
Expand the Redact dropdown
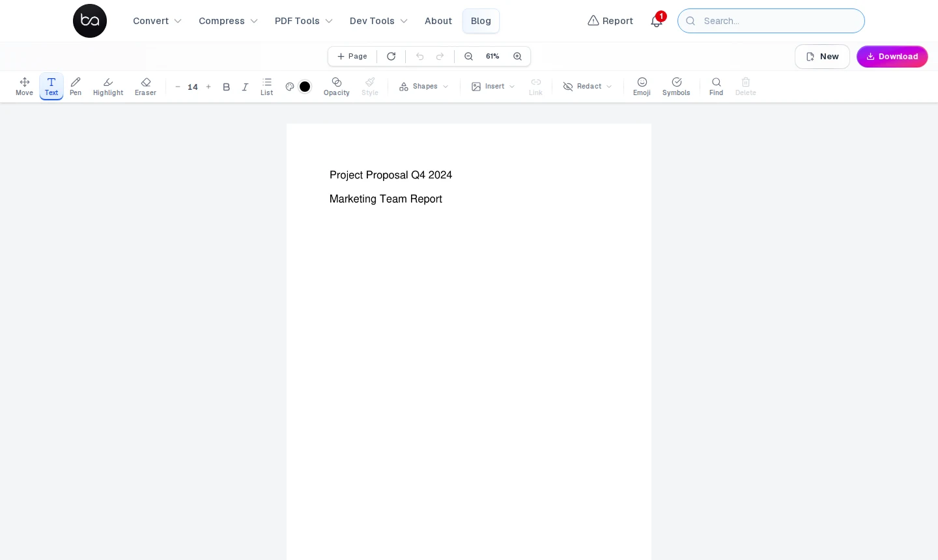(588, 87)
